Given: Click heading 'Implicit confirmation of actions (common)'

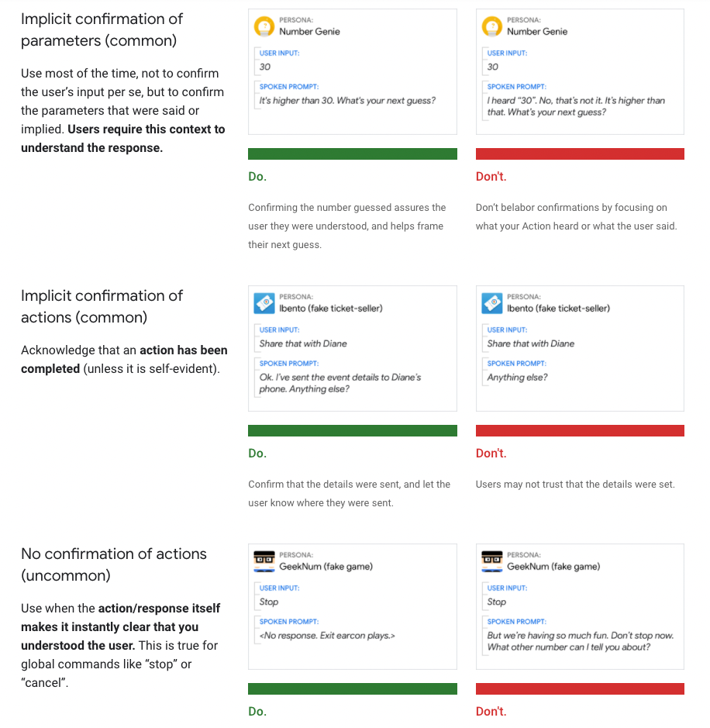Looking at the screenshot, I should tap(102, 306).
